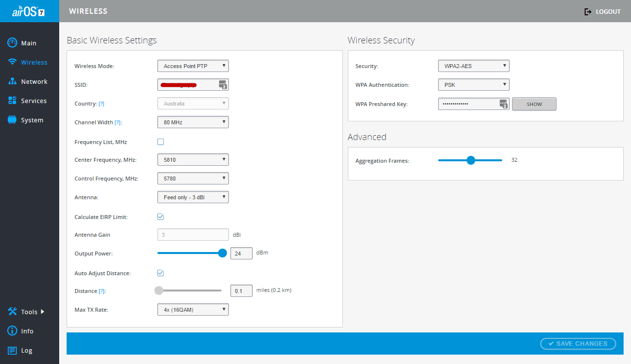This screenshot has height=364, width=631.
Task: Click the Network topology icon
Action: click(x=12, y=81)
